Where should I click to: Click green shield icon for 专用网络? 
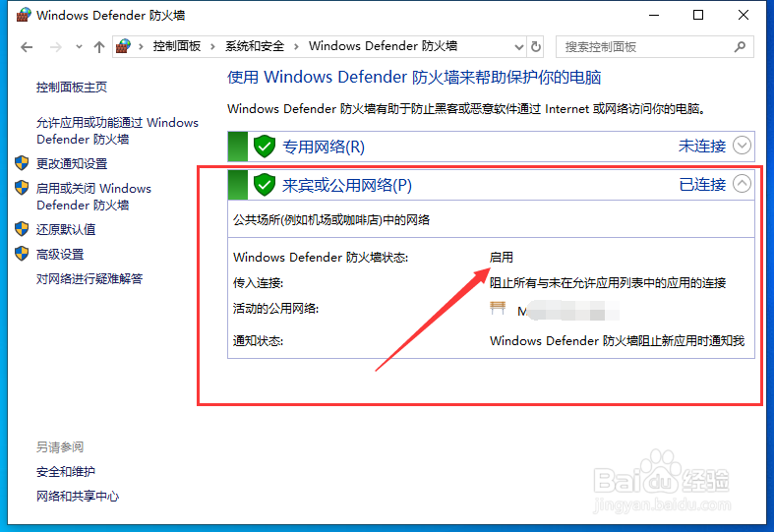coord(265,147)
